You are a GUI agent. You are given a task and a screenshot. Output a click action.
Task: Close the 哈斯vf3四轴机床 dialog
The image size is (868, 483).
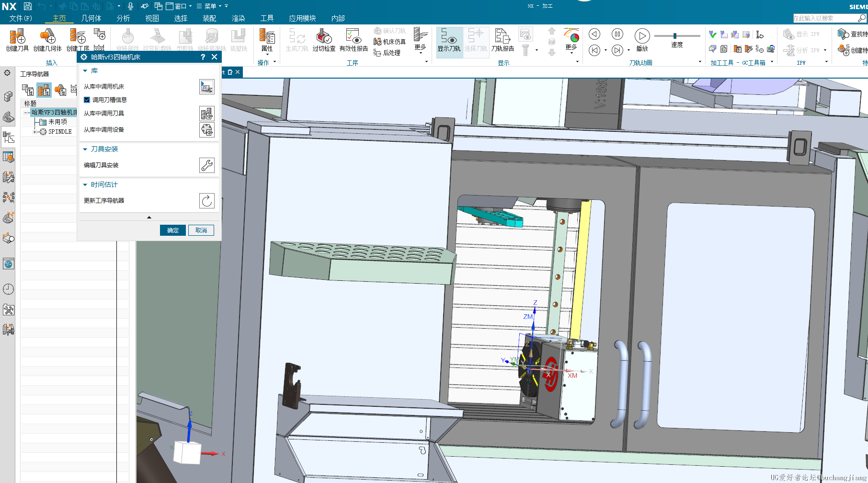tap(214, 57)
